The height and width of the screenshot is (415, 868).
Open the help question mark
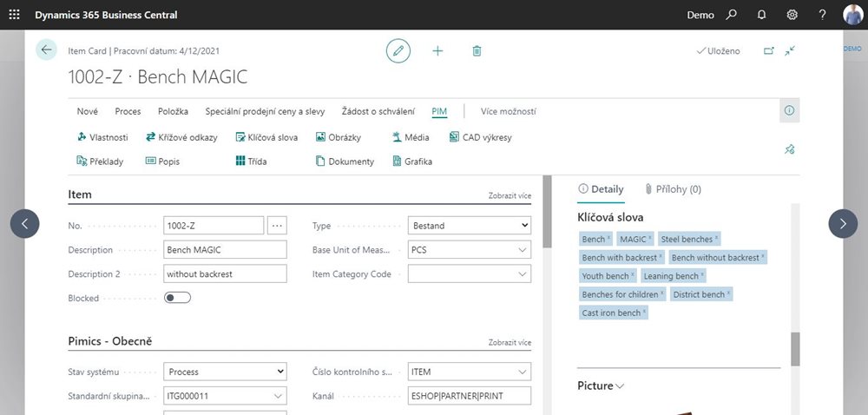pos(822,15)
